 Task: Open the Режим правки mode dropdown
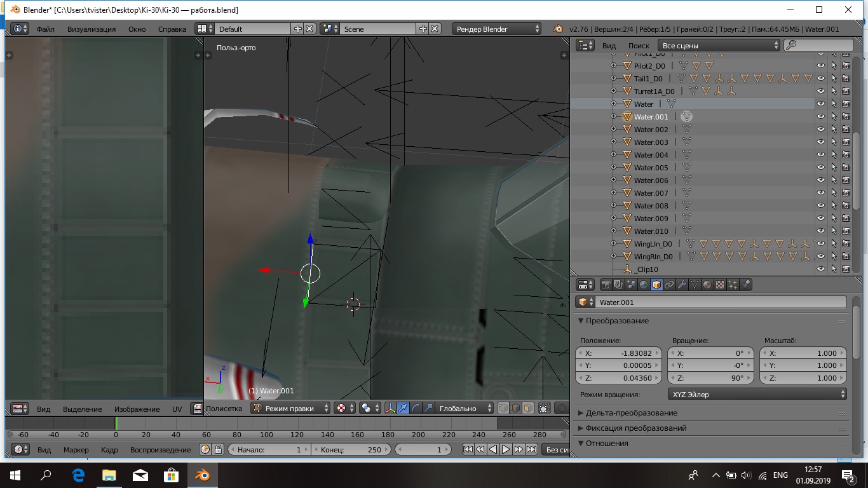coord(291,409)
